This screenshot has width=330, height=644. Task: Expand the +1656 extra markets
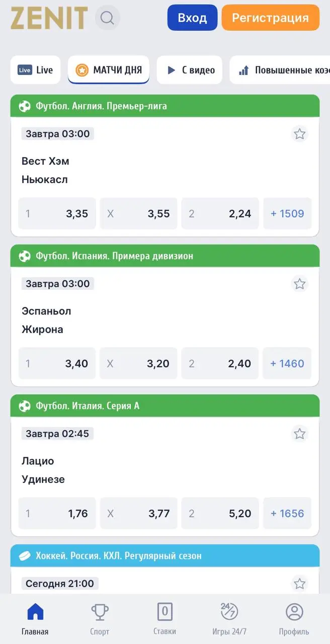tap(287, 513)
